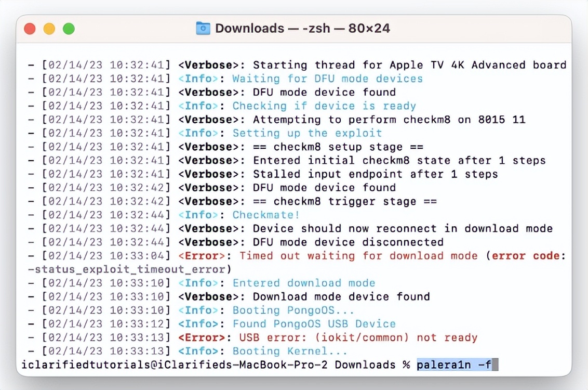Select the Entered download mode message
Screen dimensions: 588x390
tap(304, 283)
